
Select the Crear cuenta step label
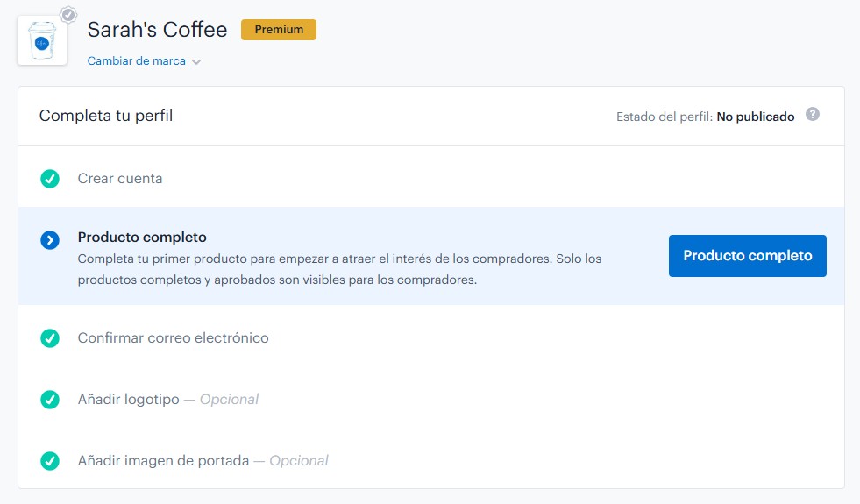[x=120, y=179]
